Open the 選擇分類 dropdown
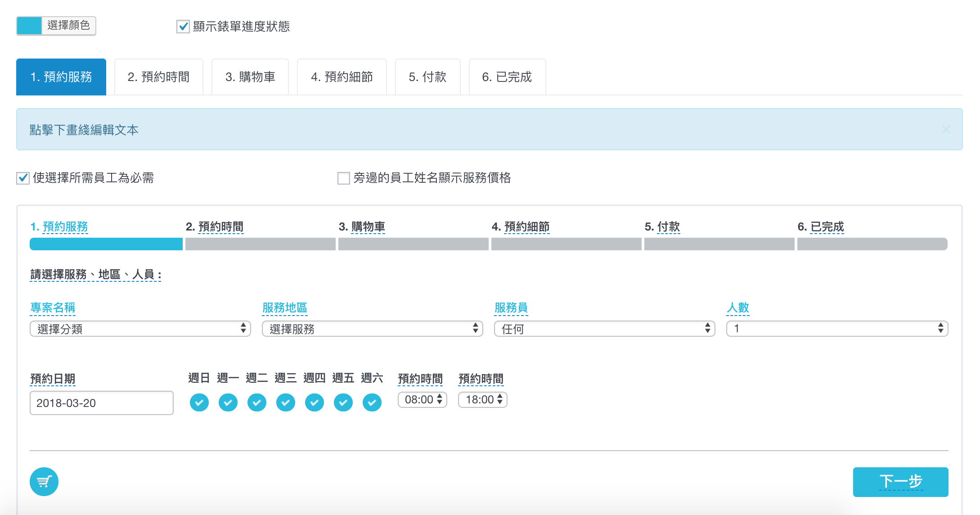 (140, 329)
